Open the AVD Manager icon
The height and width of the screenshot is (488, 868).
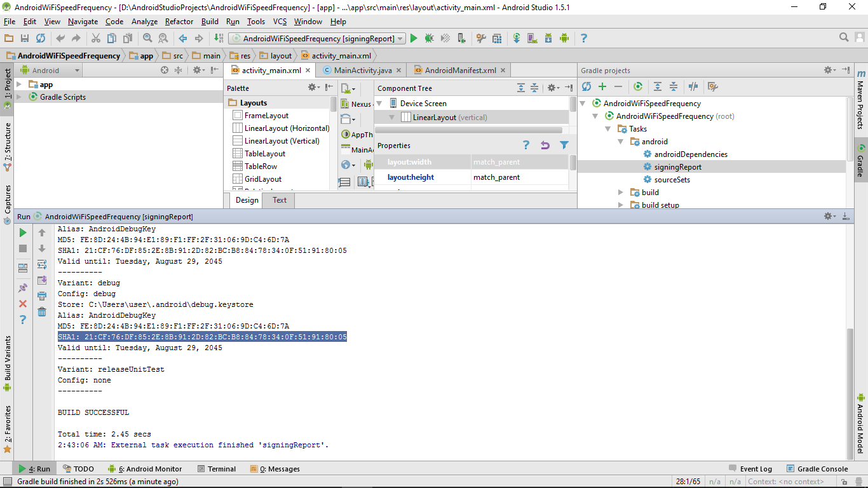tap(532, 38)
